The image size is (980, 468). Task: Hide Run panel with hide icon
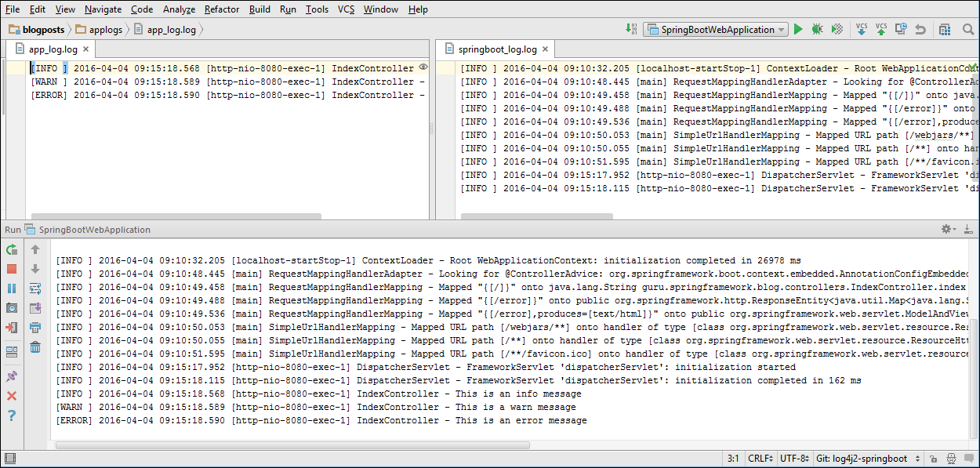[x=968, y=229]
